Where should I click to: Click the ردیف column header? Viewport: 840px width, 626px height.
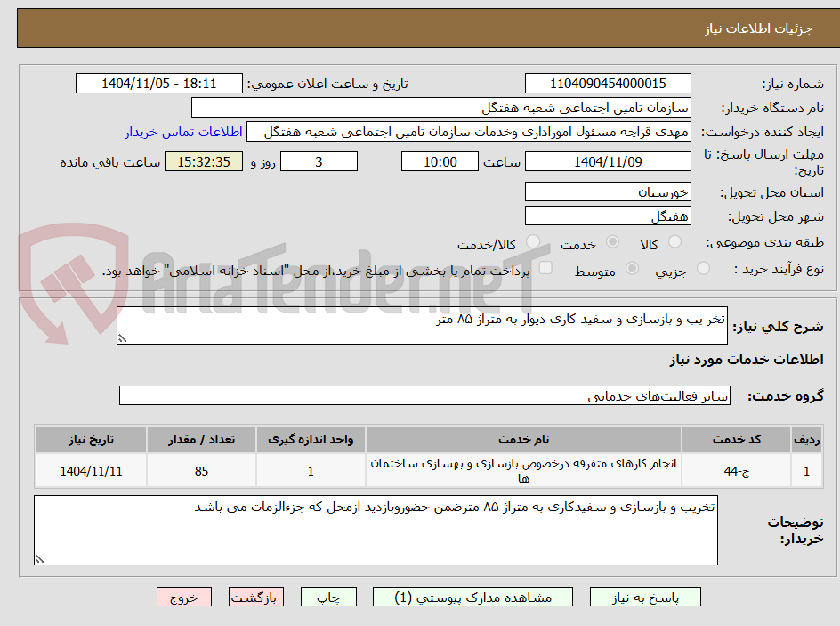(806, 440)
